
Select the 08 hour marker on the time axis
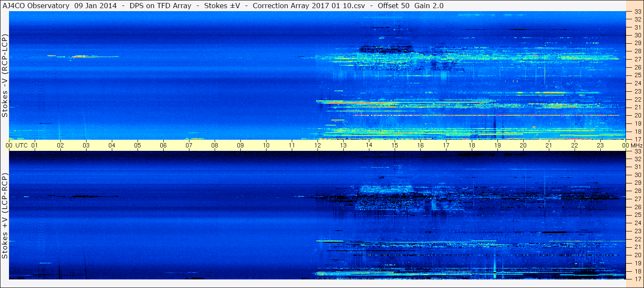coord(215,145)
